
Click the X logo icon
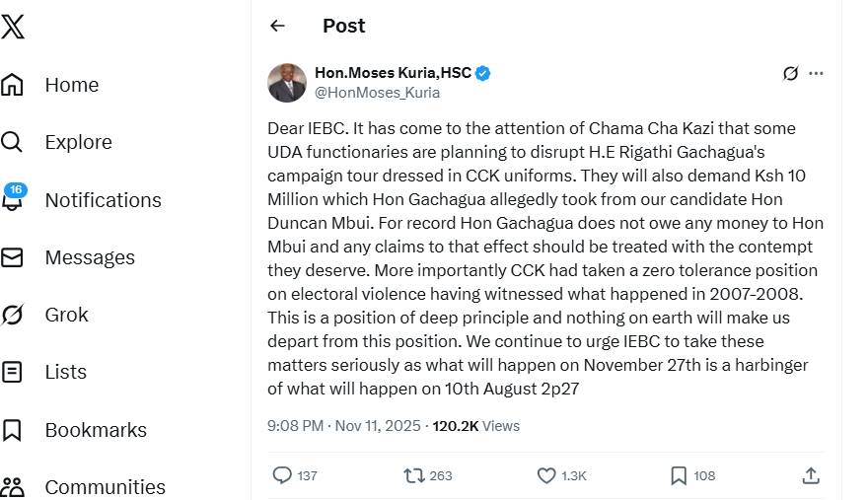[x=13, y=27]
